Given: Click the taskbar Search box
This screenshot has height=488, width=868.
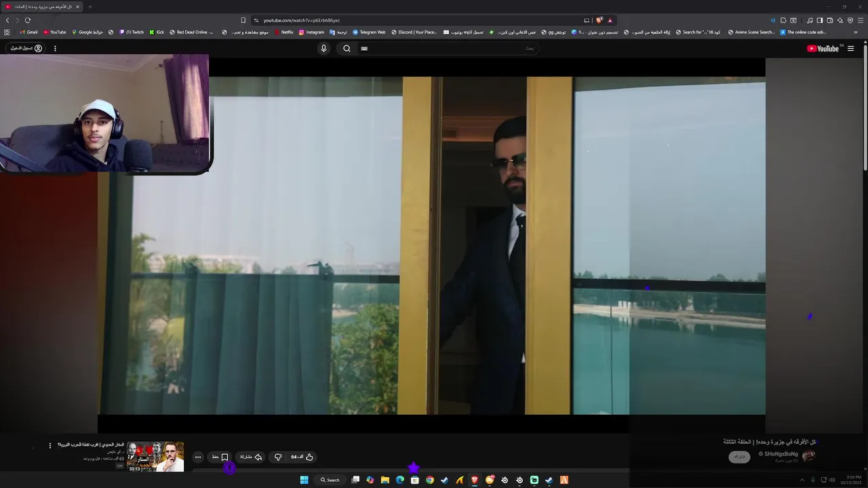Looking at the screenshot, I should pos(330,480).
